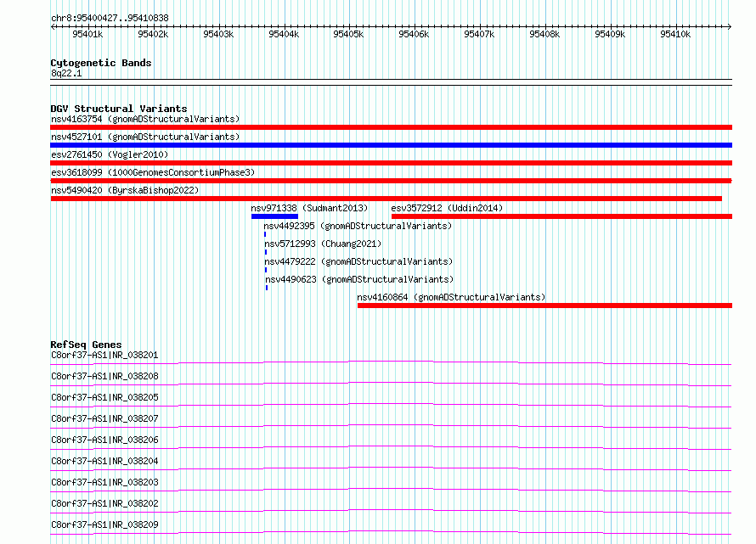Open C8orf37-AS1|NR_038209 gene label
756x544 pixels.
pos(104,524)
